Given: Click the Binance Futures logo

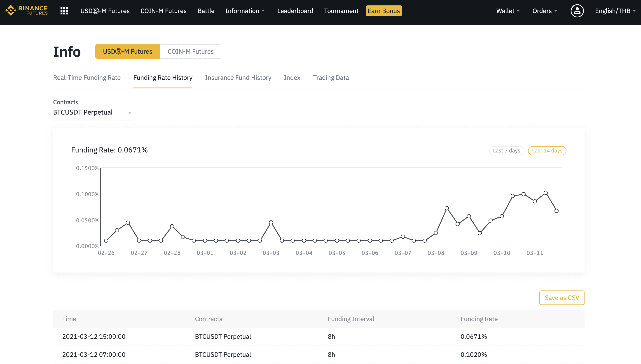Looking at the screenshot, I should [27, 11].
